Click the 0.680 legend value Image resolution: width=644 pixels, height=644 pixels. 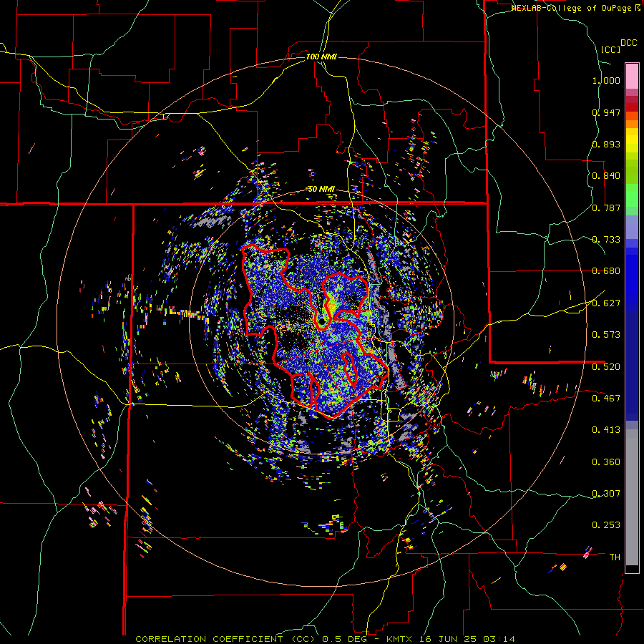pos(606,271)
